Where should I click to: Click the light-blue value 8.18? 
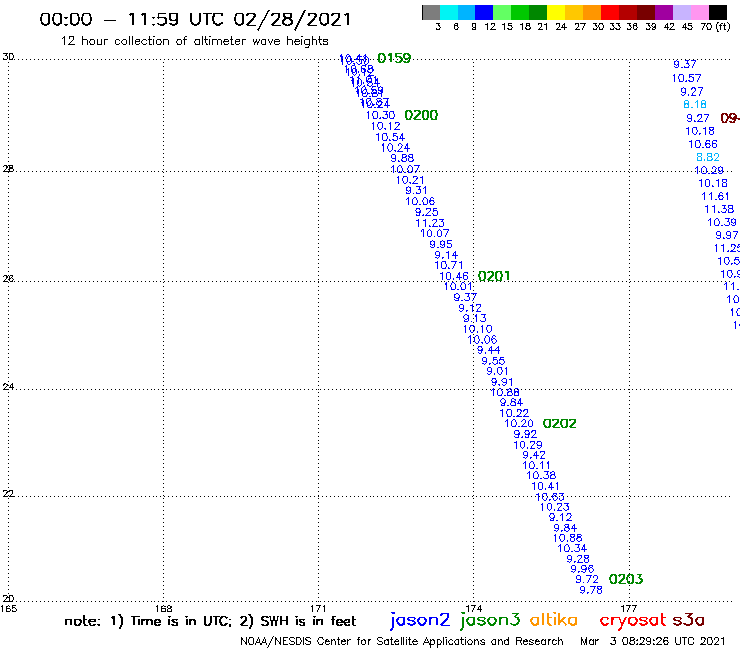coord(695,104)
